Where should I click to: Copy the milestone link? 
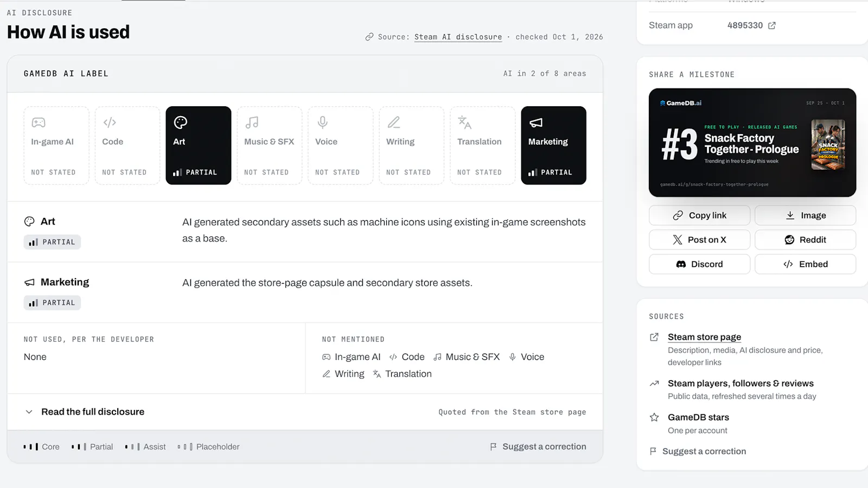pyautogui.click(x=700, y=215)
